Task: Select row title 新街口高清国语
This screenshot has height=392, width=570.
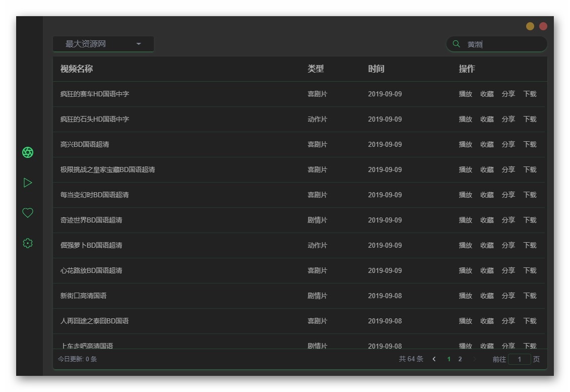Action: coord(83,296)
